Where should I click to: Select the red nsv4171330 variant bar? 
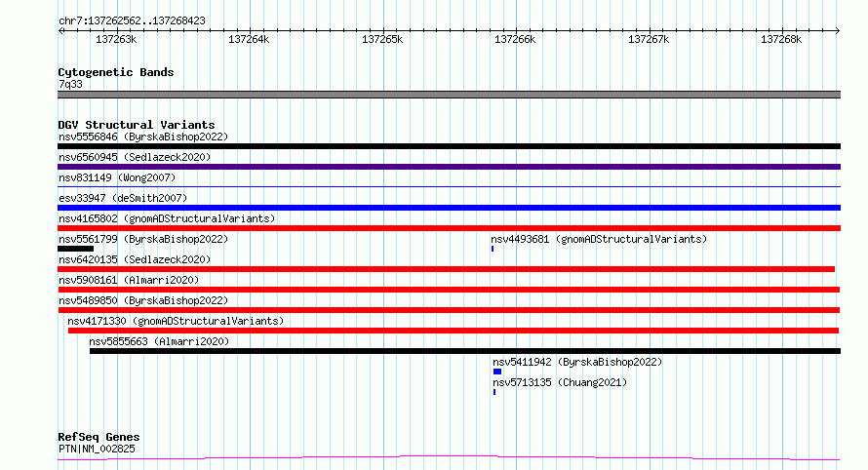tap(454, 331)
